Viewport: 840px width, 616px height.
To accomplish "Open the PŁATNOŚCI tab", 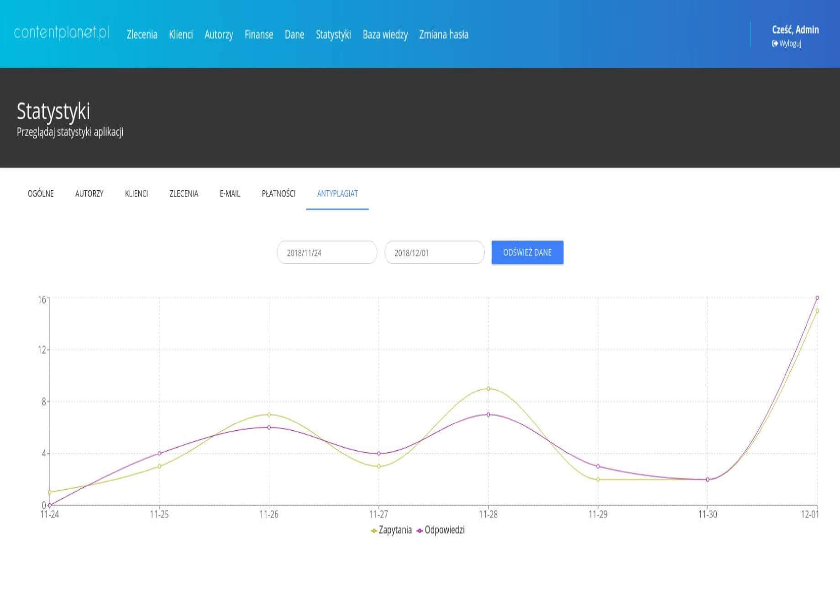I will click(278, 193).
